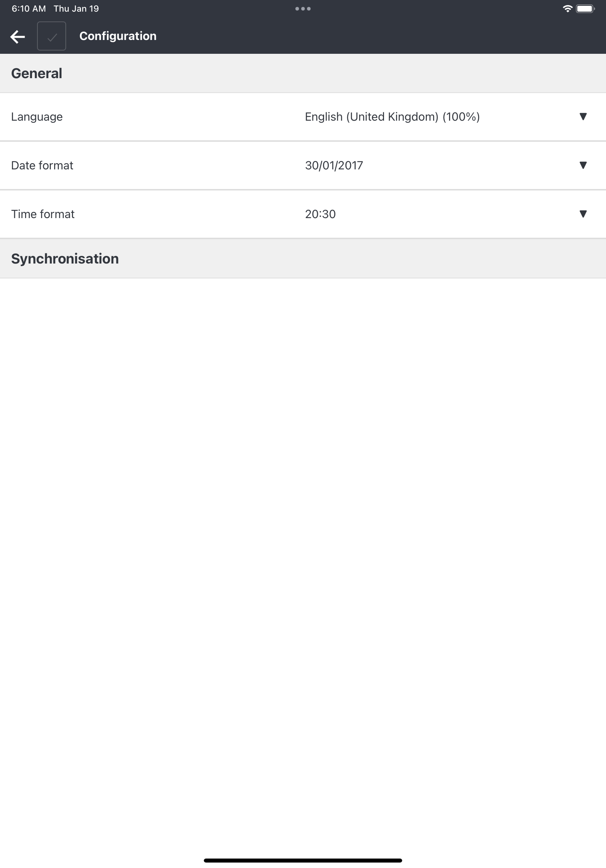Click the Configuration title

coord(117,36)
